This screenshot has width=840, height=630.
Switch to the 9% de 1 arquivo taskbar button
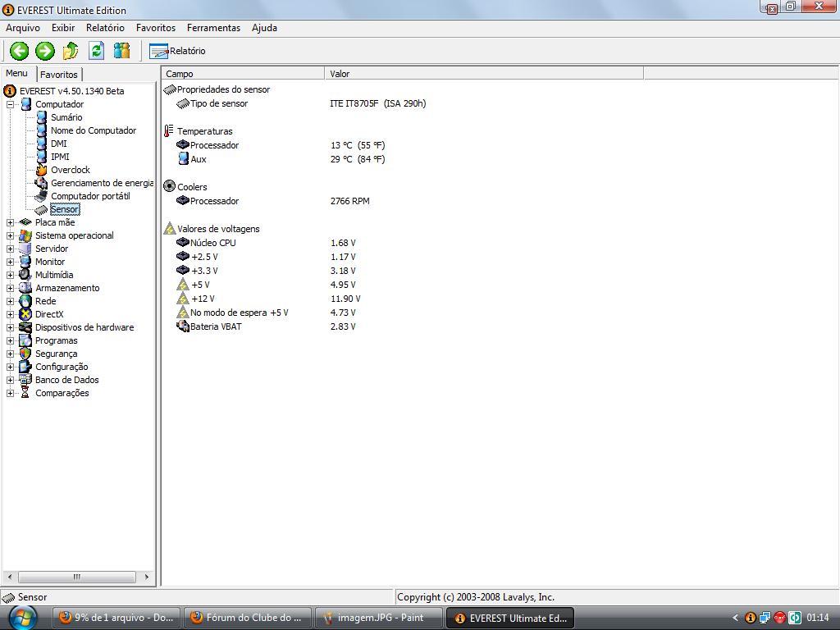(x=116, y=618)
